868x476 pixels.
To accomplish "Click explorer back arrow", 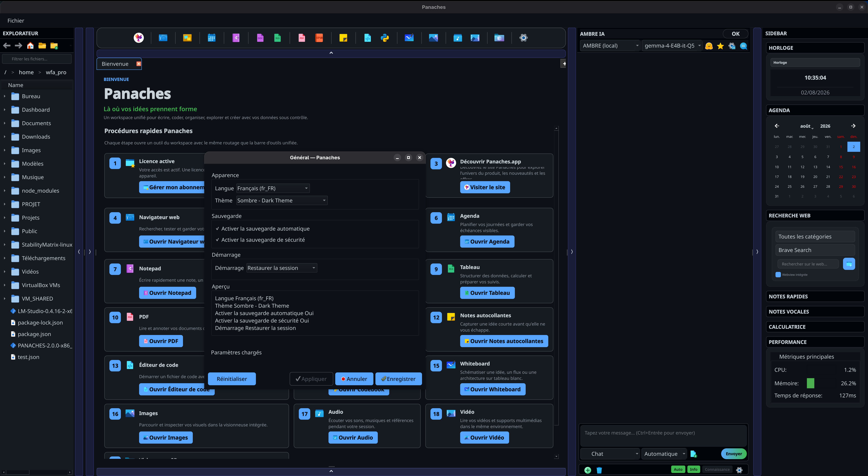I will [x=7, y=45].
